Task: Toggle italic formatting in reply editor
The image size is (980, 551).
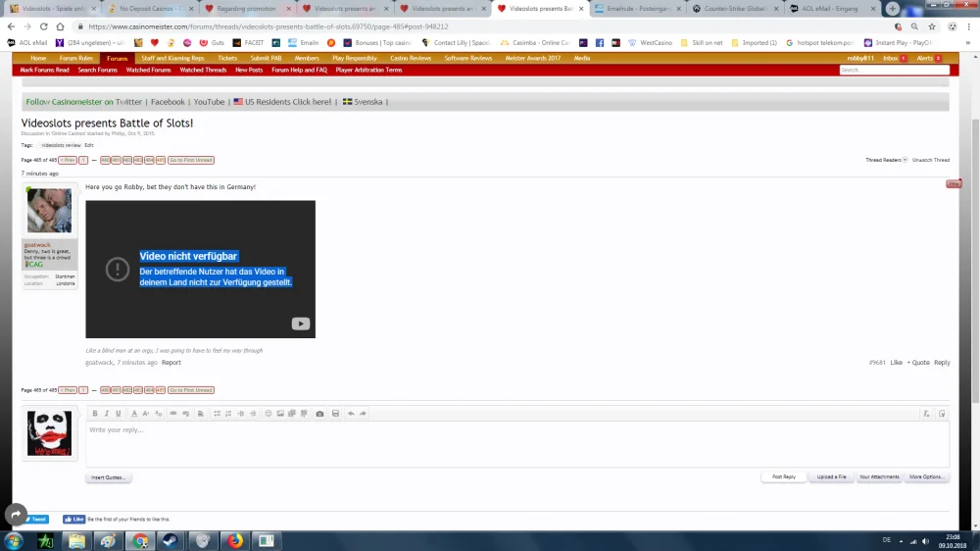Action: click(x=106, y=414)
